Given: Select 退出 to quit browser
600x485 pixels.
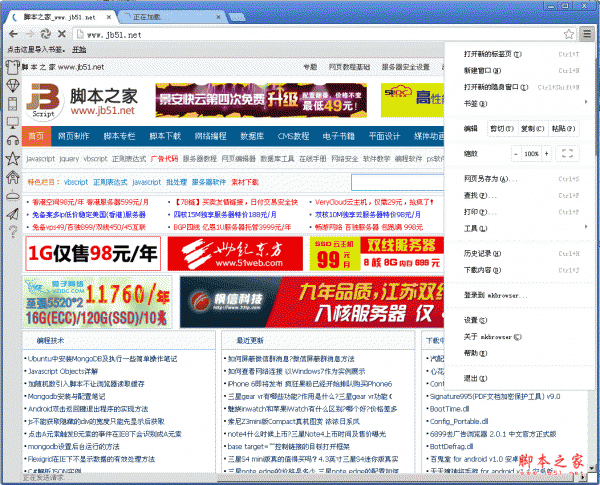Looking at the screenshot, I should 520,378.
